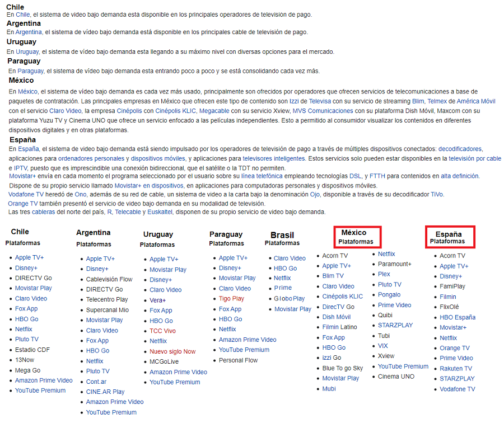Open the MVS Comunicaciones link
The height and width of the screenshot is (428, 504).
[x=323, y=111]
